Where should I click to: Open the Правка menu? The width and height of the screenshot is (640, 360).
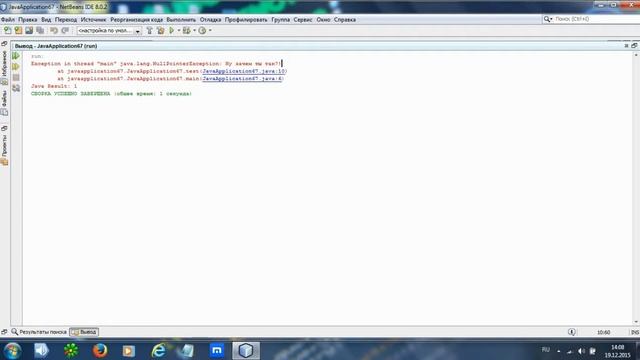tap(28, 20)
